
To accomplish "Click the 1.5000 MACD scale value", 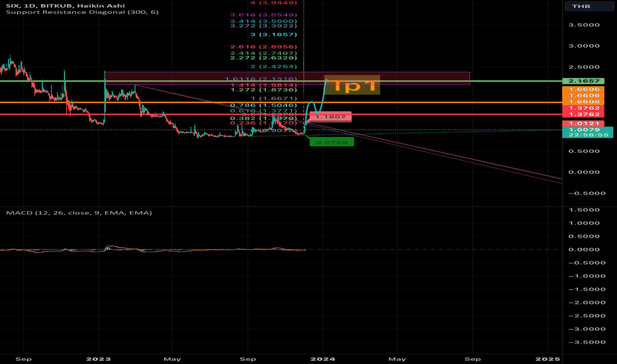I will tap(584, 210).
